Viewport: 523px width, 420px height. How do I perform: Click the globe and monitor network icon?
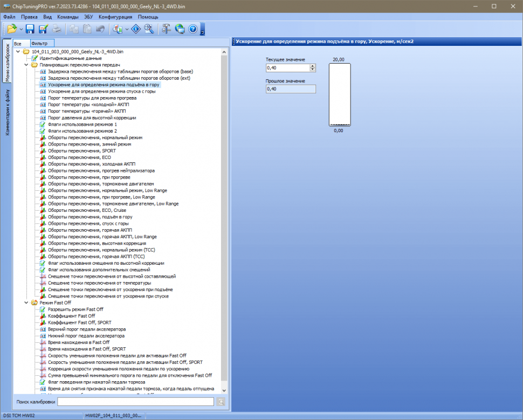tap(180, 29)
